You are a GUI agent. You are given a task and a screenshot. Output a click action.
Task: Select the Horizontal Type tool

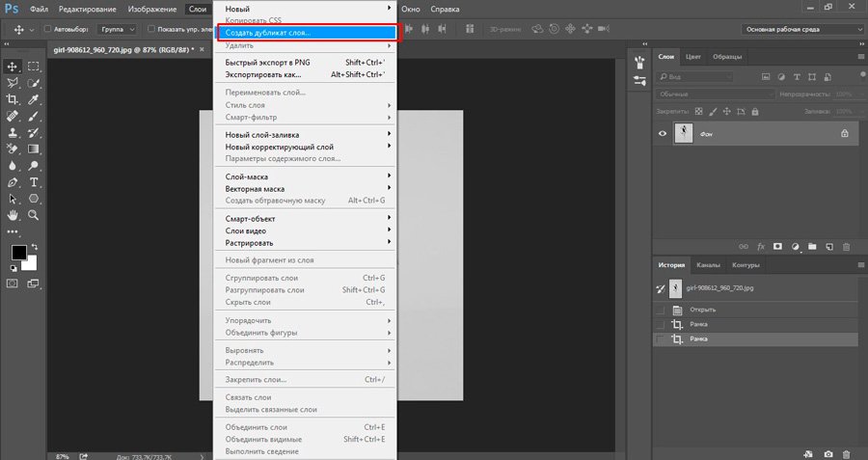pyautogui.click(x=34, y=181)
